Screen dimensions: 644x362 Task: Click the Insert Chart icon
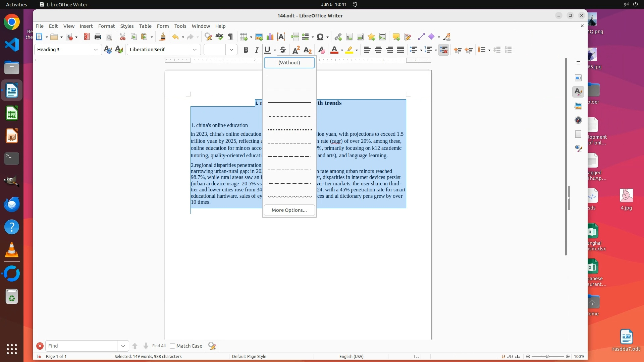tap(270, 37)
